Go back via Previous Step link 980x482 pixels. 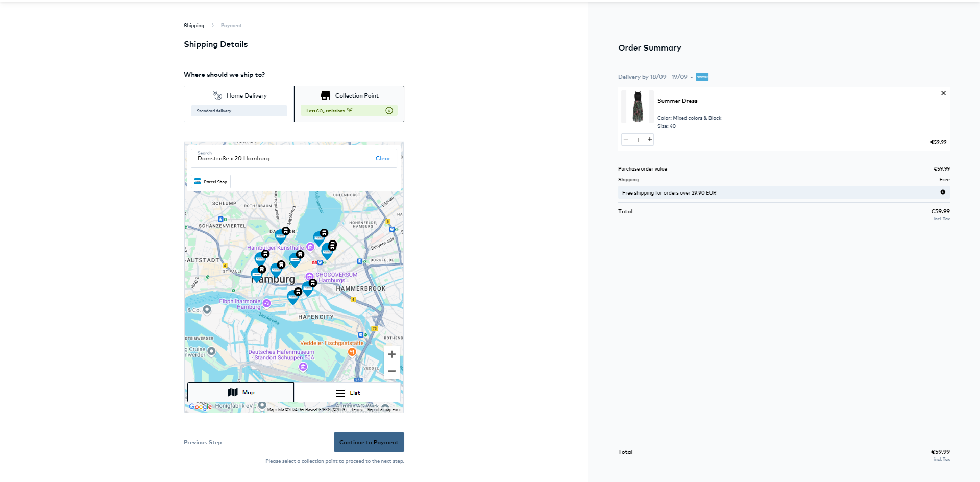click(x=203, y=442)
